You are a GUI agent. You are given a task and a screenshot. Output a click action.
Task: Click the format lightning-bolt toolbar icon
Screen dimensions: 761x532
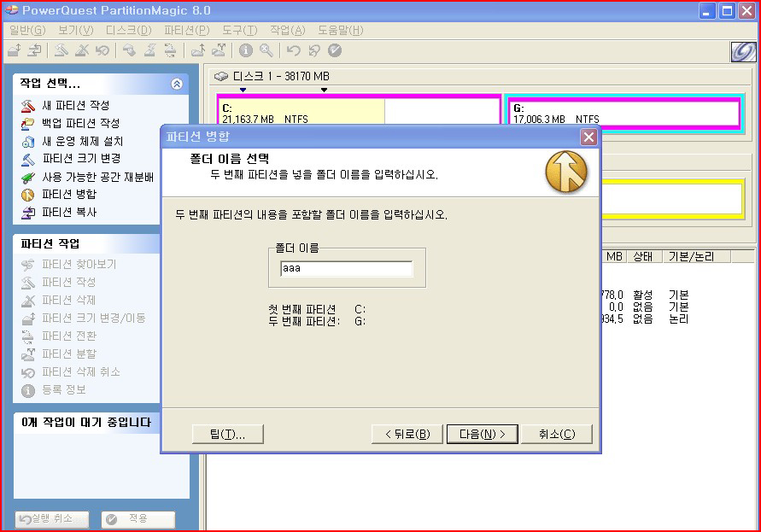pos(149,50)
